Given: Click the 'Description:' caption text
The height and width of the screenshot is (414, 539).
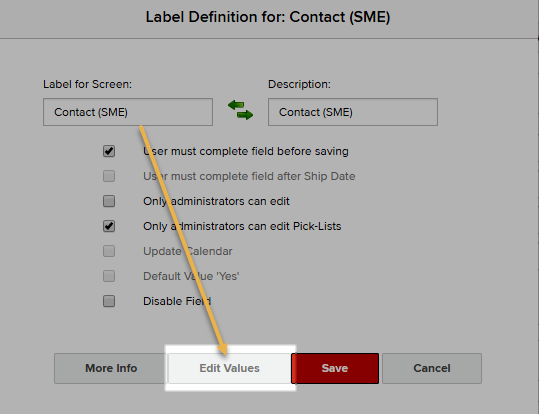Looking at the screenshot, I should pos(299,84).
